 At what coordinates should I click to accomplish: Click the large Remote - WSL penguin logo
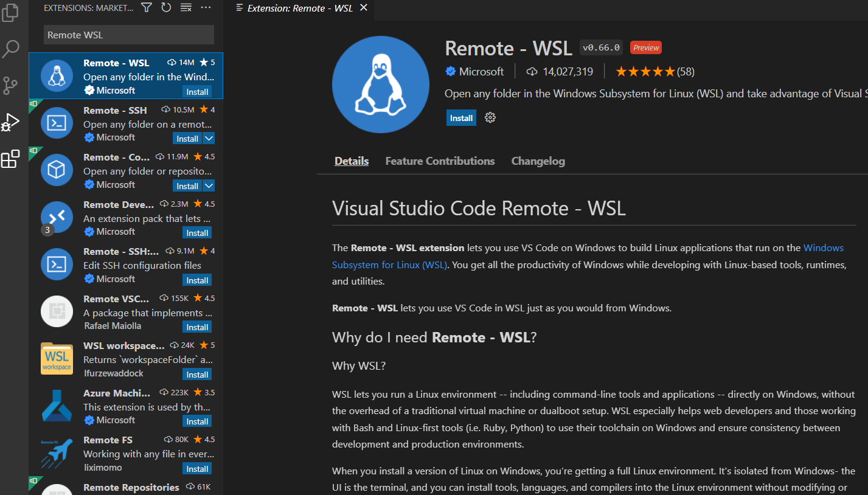(x=381, y=85)
